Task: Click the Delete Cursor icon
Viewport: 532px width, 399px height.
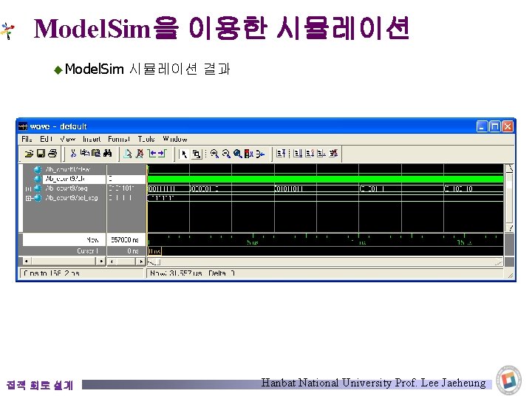Action: (140, 154)
